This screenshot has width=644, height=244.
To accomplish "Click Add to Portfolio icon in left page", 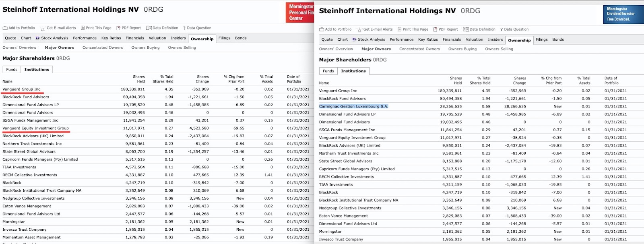I will tap(5, 28).
